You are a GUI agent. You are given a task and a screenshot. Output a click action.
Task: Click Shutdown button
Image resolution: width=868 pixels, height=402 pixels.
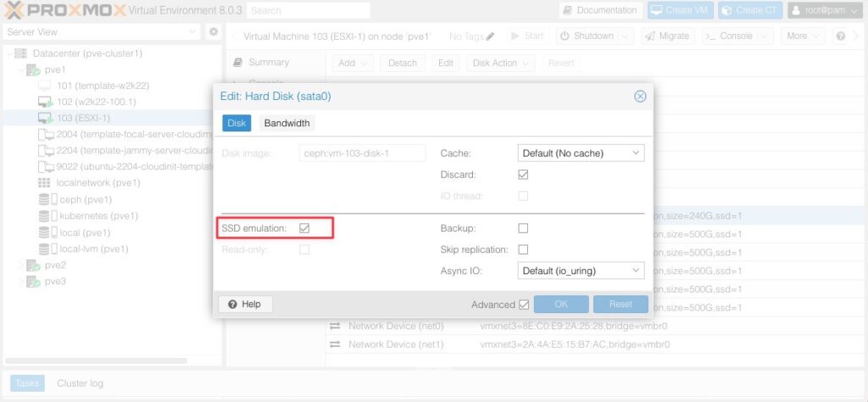tap(587, 36)
